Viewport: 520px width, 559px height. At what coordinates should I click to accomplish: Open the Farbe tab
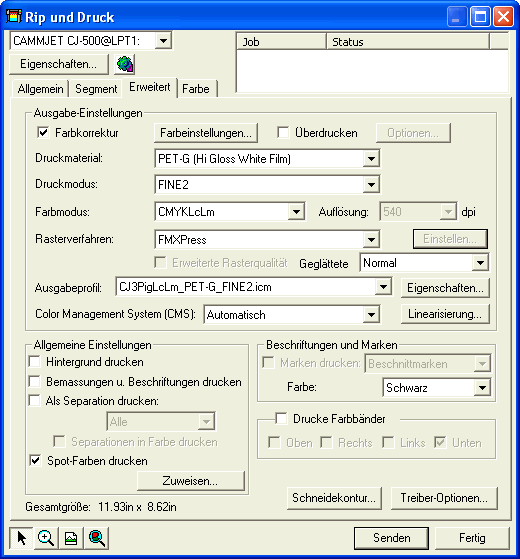point(196,89)
